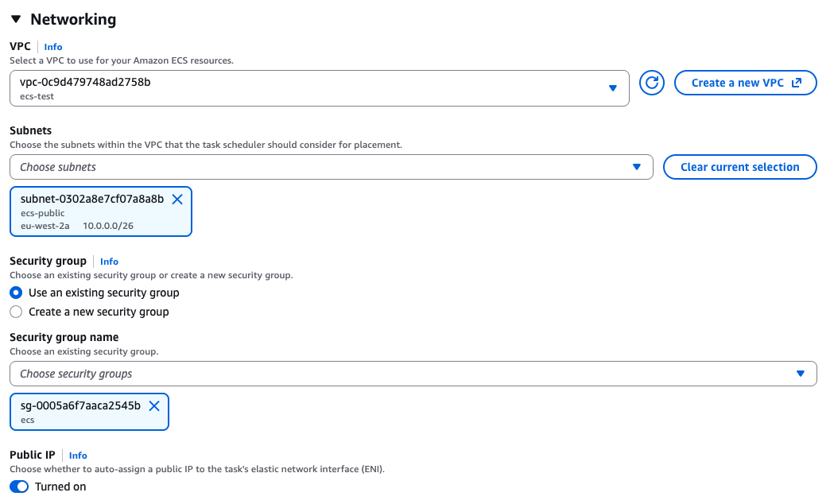Click Clear current selection
Image resolution: width=834 pixels, height=504 pixels.
739,167
